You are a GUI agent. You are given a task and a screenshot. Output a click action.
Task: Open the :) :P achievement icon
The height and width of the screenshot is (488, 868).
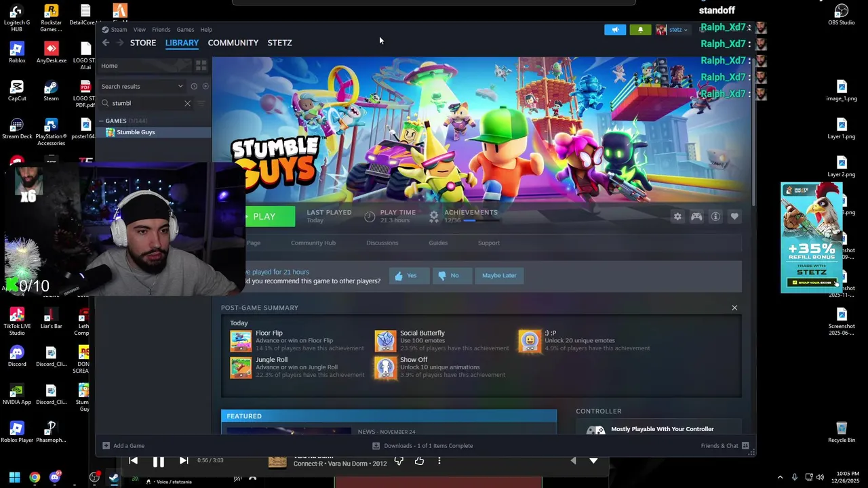tap(530, 341)
